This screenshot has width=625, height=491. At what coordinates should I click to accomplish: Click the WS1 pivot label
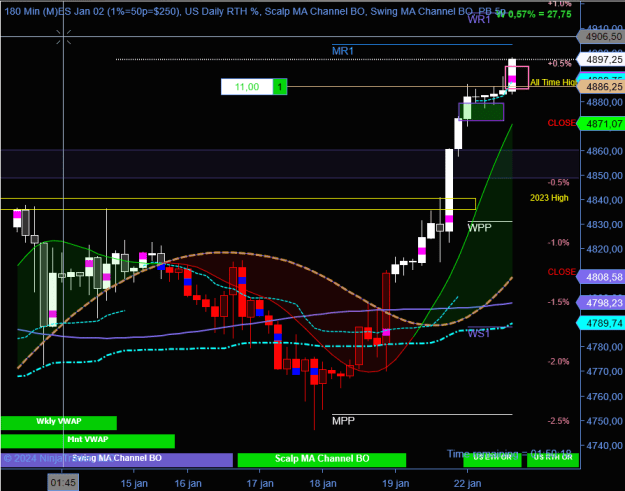pos(479,333)
